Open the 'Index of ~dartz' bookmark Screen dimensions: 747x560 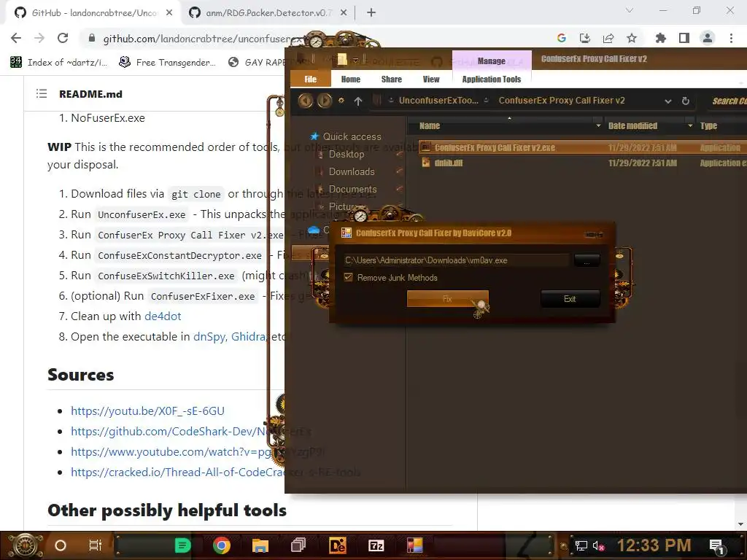pyautogui.click(x=58, y=63)
